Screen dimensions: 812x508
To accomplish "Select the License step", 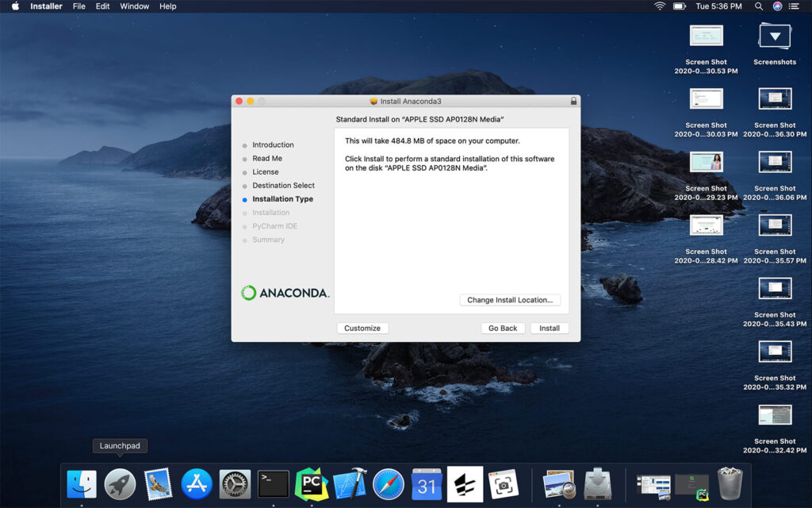I will (x=266, y=171).
